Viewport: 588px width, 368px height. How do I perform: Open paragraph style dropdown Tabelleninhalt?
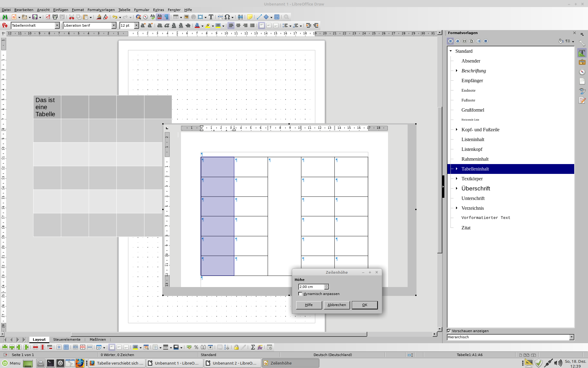click(x=57, y=25)
